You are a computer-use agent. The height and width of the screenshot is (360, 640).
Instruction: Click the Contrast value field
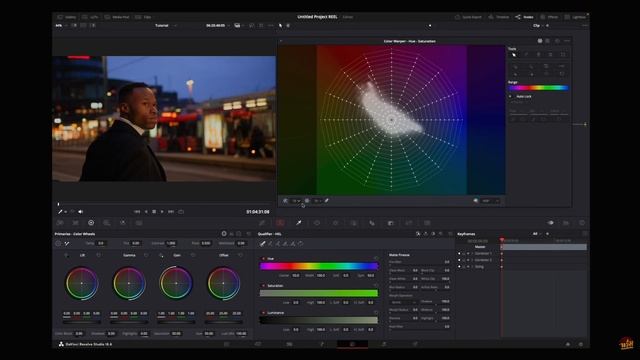pyautogui.click(x=171, y=243)
